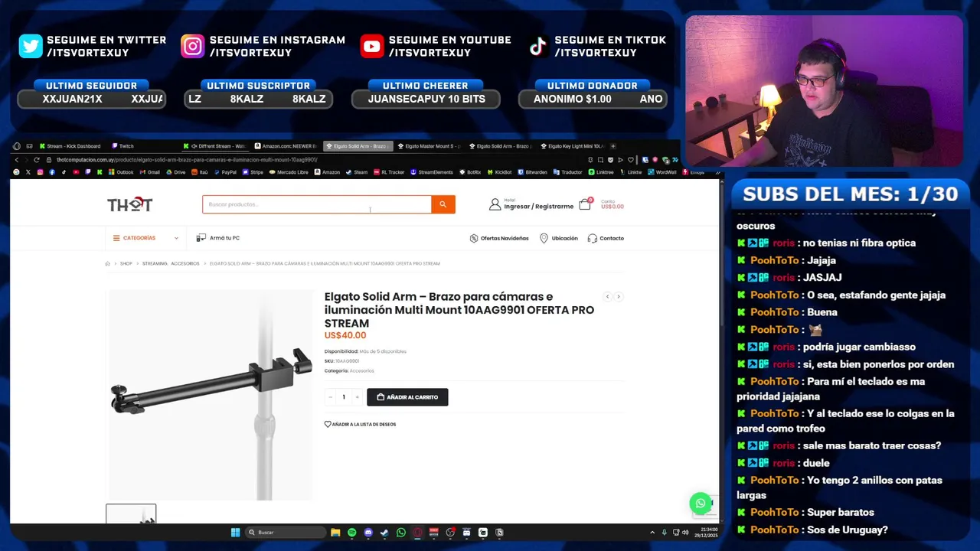980x551 pixels.
Task: Click the STREAMING breadcrumb link
Action: [x=155, y=263]
